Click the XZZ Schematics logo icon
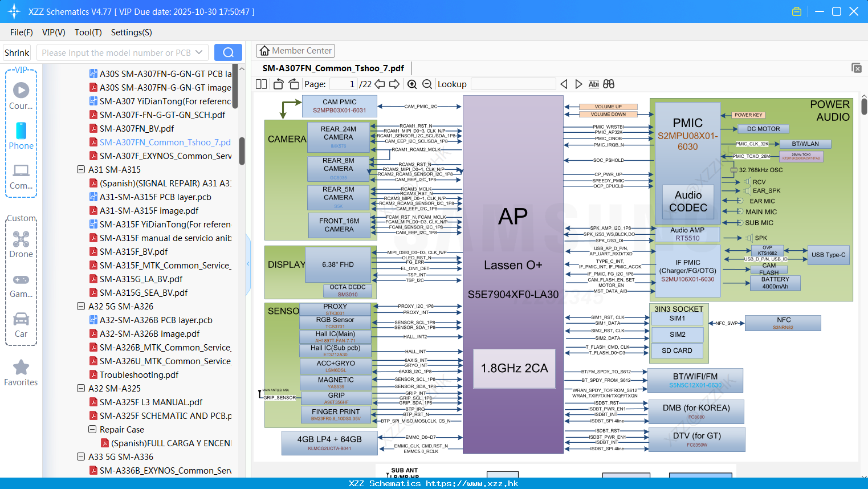 tap(14, 11)
